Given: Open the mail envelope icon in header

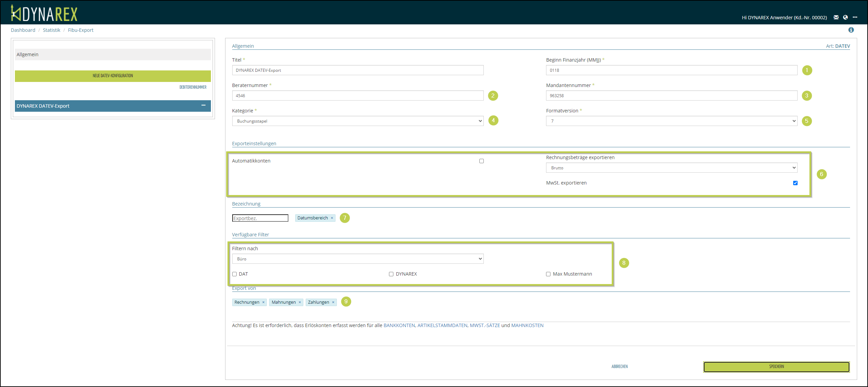Looking at the screenshot, I should click(836, 17).
